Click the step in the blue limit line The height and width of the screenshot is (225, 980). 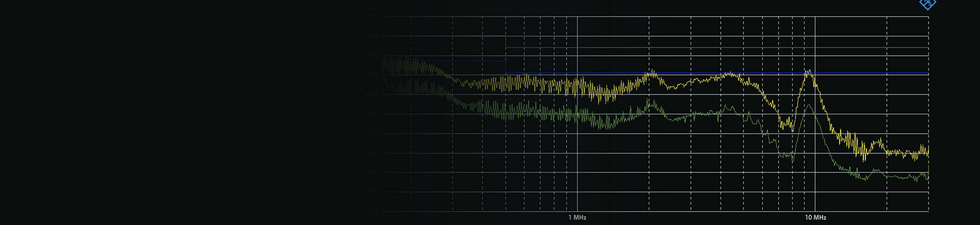pyautogui.click(x=506, y=67)
